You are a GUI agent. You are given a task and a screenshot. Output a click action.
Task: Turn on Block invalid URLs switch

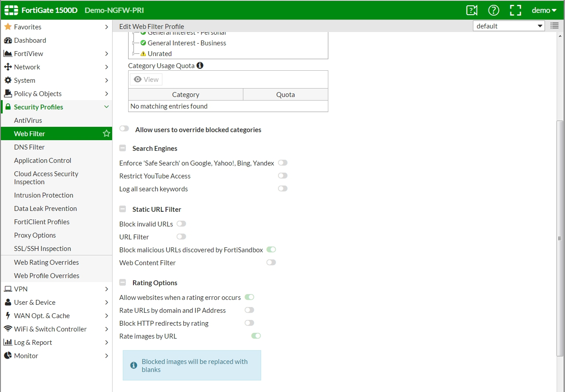coord(181,224)
